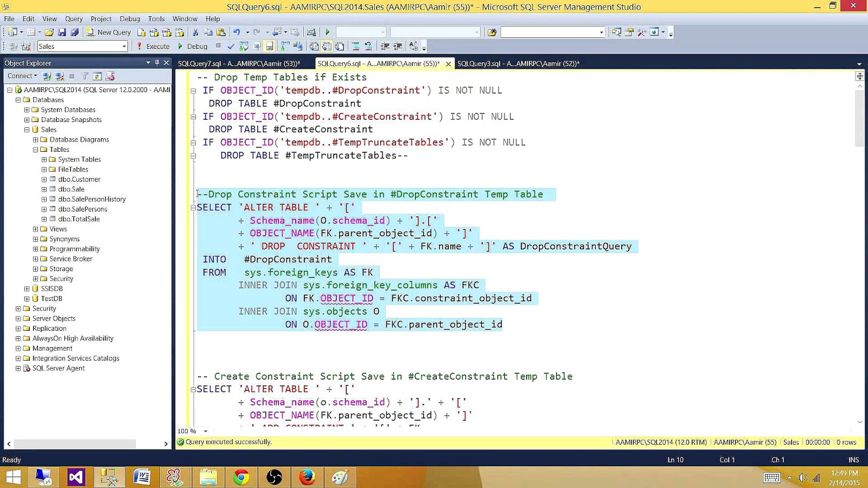Open the Query menu
This screenshot has height=488, width=868.
click(73, 18)
